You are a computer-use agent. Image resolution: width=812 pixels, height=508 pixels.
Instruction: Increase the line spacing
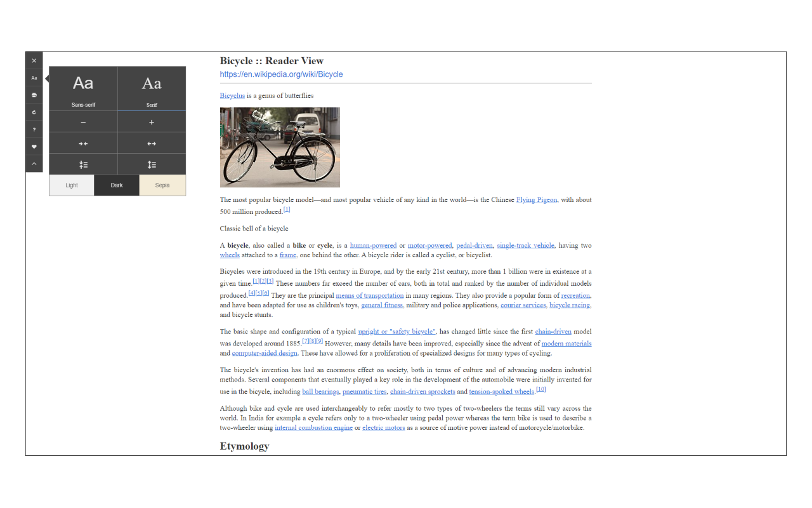151,163
